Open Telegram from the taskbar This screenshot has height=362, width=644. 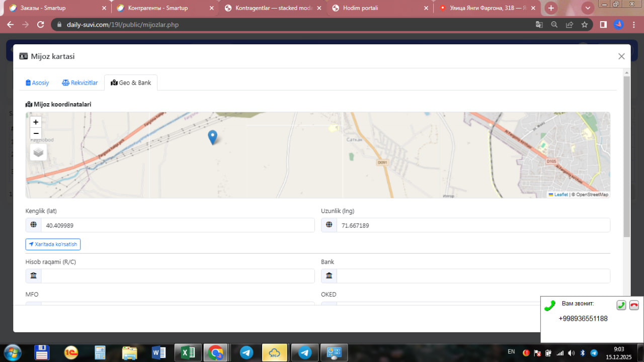(247, 352)
